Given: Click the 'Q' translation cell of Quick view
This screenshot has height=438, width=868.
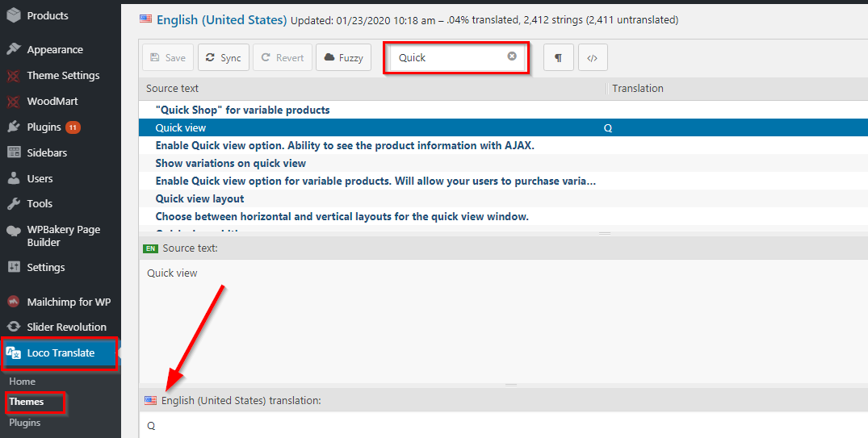Looking at the screenshot, I should pyautogui.click(x=608, y=128).
